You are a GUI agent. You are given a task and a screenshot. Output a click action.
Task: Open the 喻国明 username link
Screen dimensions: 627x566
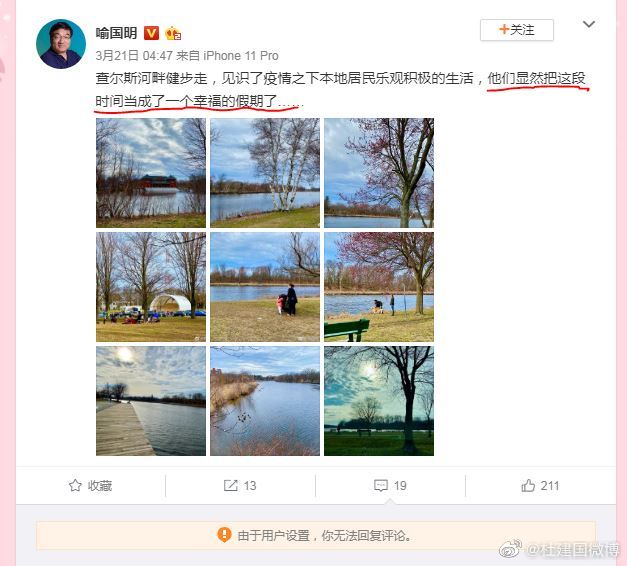116,33
